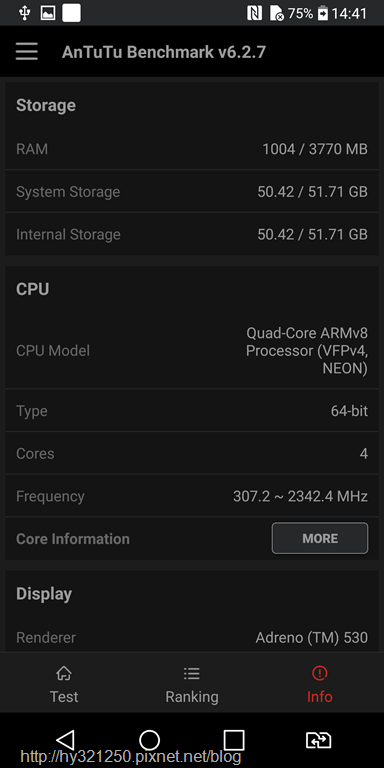Screen dimensions: 384x768
Task: Tap the battery percentage indicator
Action: tap(300, 13)
